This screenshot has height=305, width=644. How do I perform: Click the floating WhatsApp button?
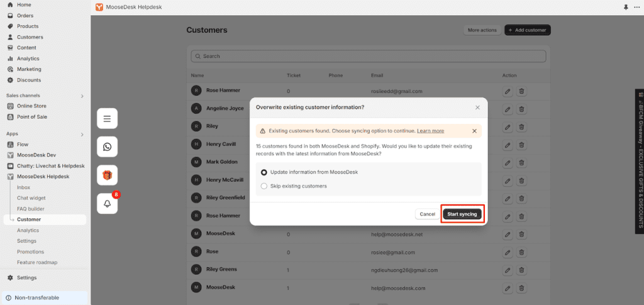(x=107, y=147)
